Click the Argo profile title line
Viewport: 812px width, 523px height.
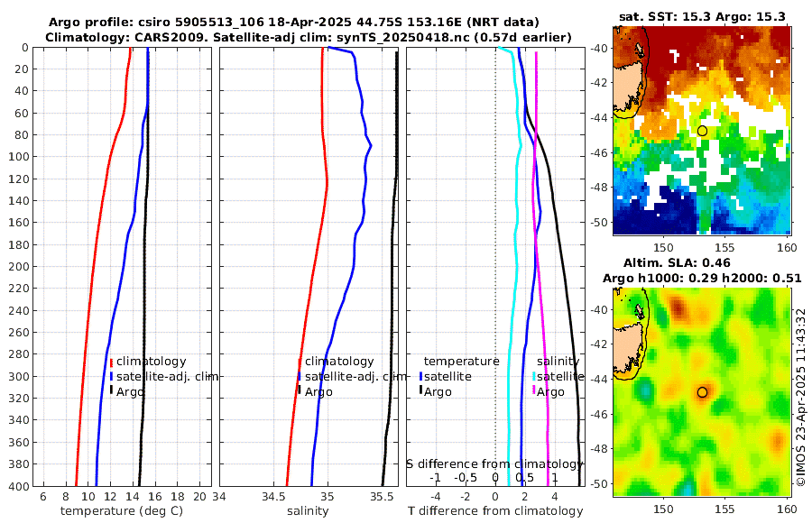tap(293, 23)
